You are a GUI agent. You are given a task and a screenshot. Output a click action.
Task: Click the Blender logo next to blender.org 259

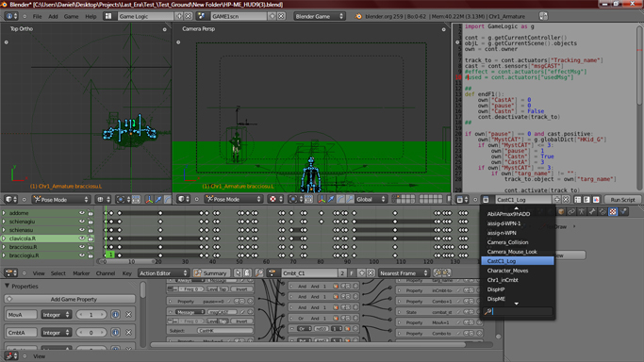point(358,16)
